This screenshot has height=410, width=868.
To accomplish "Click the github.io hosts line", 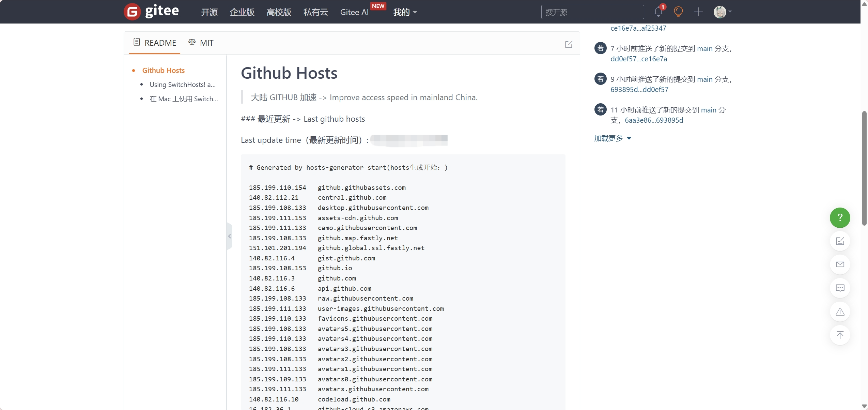I will [x=300, y=268].
